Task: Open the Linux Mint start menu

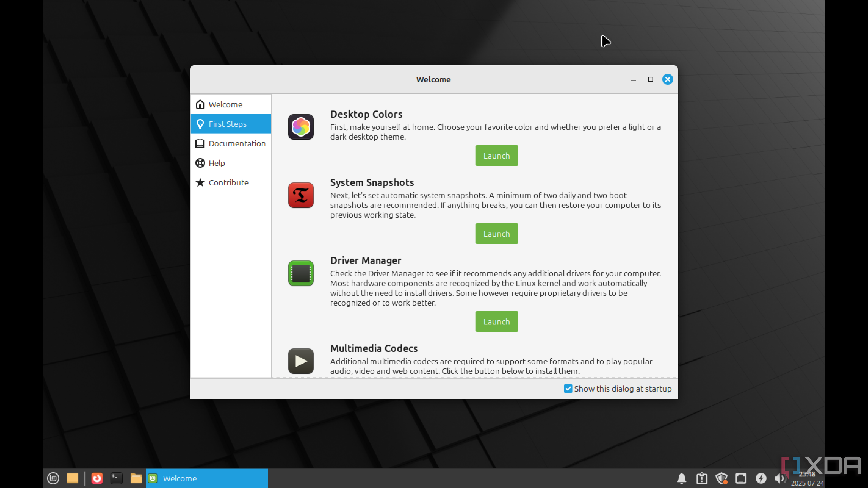Action: pyautogui.click(x=53, y=478)
